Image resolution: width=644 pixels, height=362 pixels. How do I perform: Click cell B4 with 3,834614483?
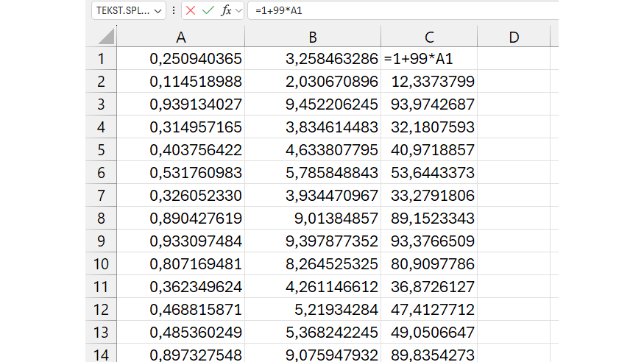pyautogui.click(x=313, y=127)
